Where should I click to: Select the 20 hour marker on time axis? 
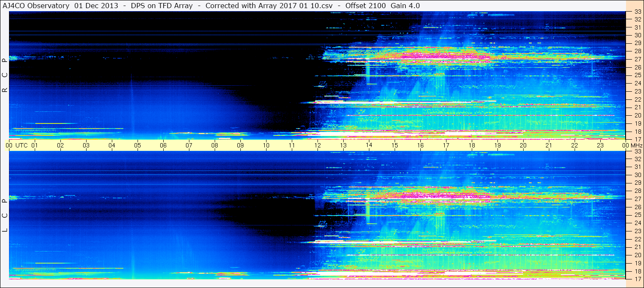click(x=523, y=145)
